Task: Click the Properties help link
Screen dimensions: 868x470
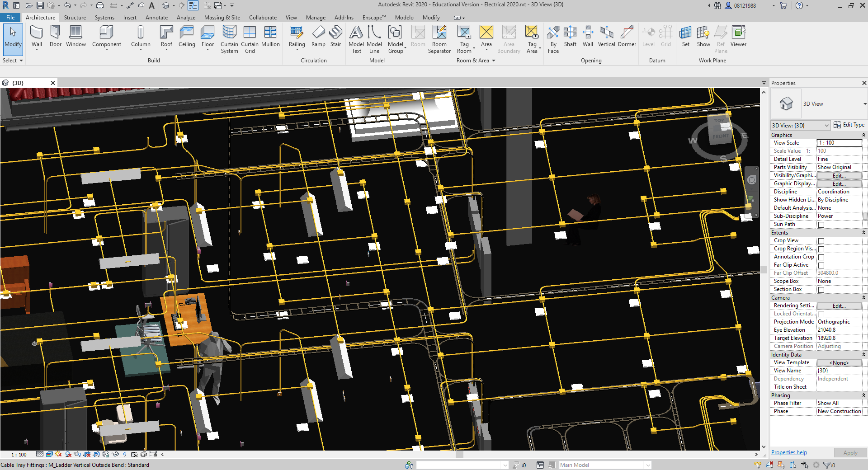Action: point(789,452)
